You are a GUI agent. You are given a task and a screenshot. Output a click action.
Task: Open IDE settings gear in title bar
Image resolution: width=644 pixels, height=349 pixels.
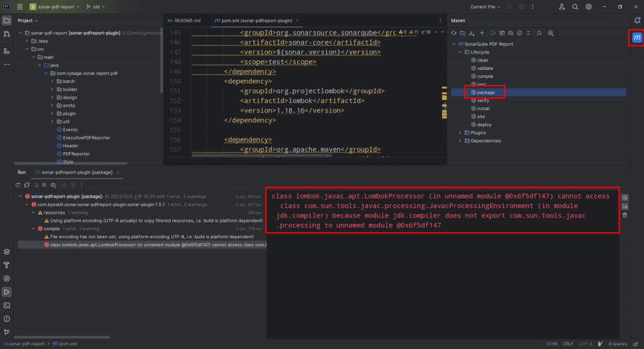[589, 7]
